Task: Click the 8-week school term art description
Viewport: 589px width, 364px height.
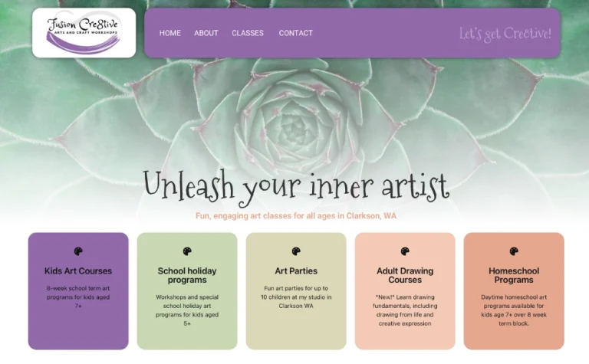Action: click(x=78, y=297)
